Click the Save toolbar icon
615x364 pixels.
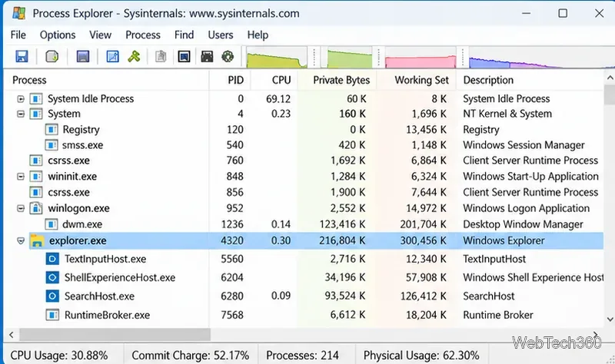pos(22,56)
